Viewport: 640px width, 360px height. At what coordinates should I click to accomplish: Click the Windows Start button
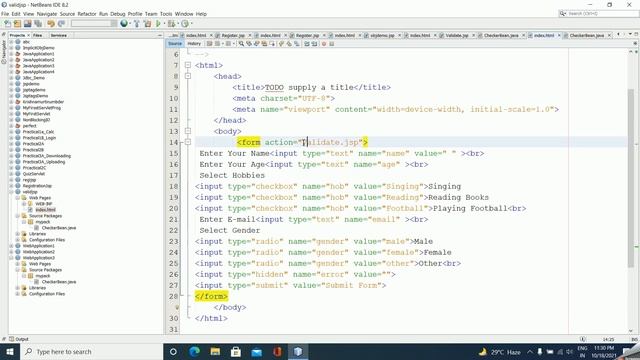tap(10, 351)
